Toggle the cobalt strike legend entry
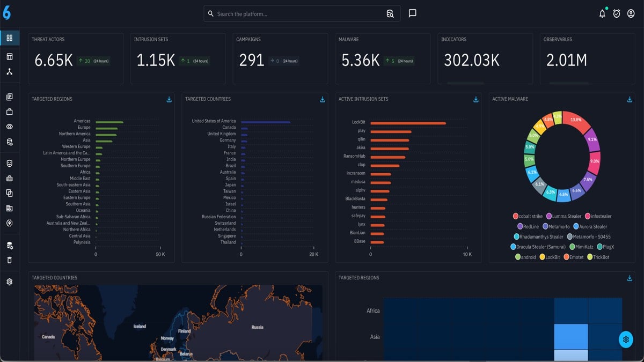Screen dimensions: 644x362 point(529,217)
